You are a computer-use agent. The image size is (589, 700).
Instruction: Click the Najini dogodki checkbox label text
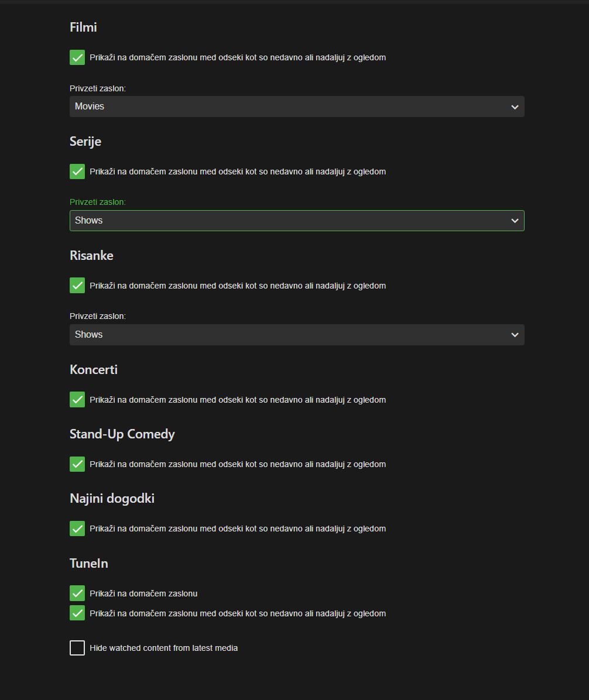tap(237, 529)
